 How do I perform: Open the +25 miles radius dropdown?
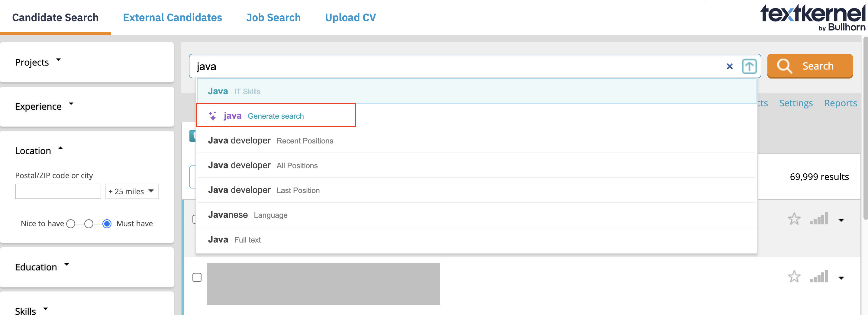(x=132, y=191)
